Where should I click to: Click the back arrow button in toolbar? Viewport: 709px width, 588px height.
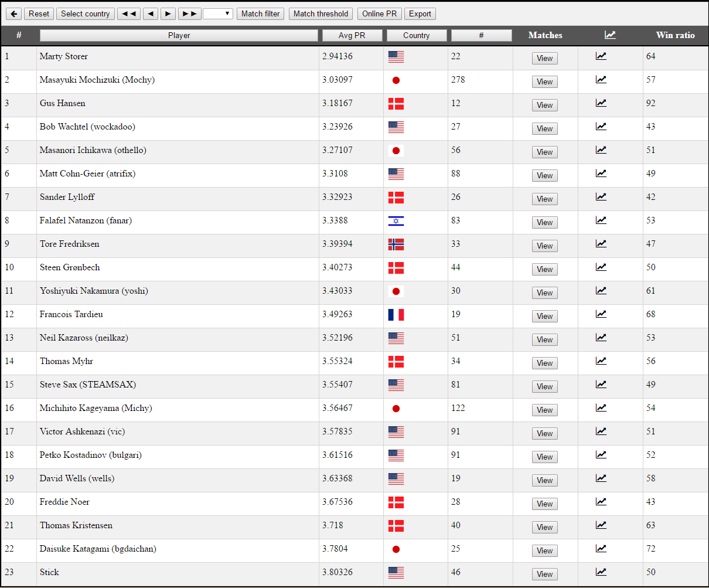[x=13, y=13]
